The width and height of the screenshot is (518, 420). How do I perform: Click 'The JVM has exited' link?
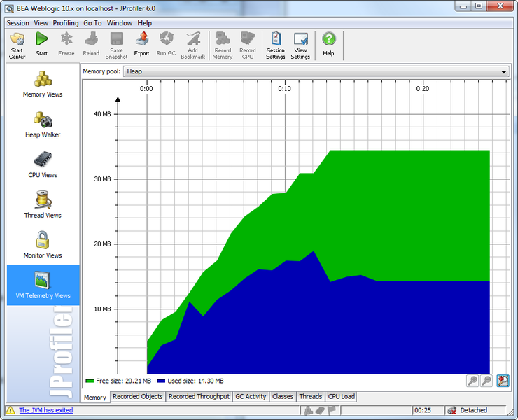pyautogui.click(x=46, y=410)
